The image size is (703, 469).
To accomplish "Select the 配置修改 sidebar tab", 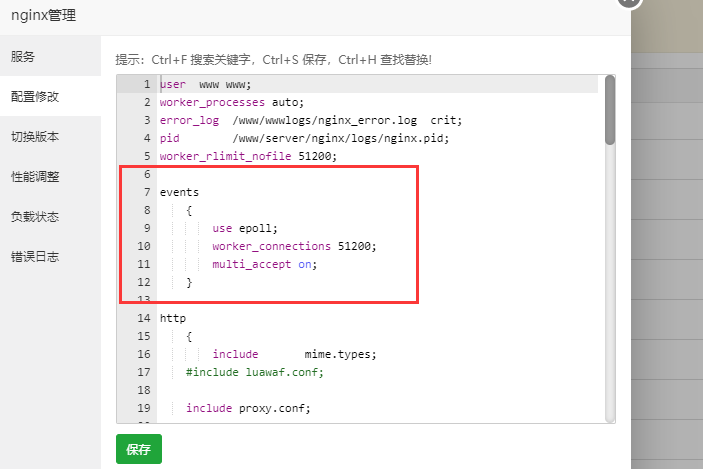I will pyautogui.click(x=50, y=96).
